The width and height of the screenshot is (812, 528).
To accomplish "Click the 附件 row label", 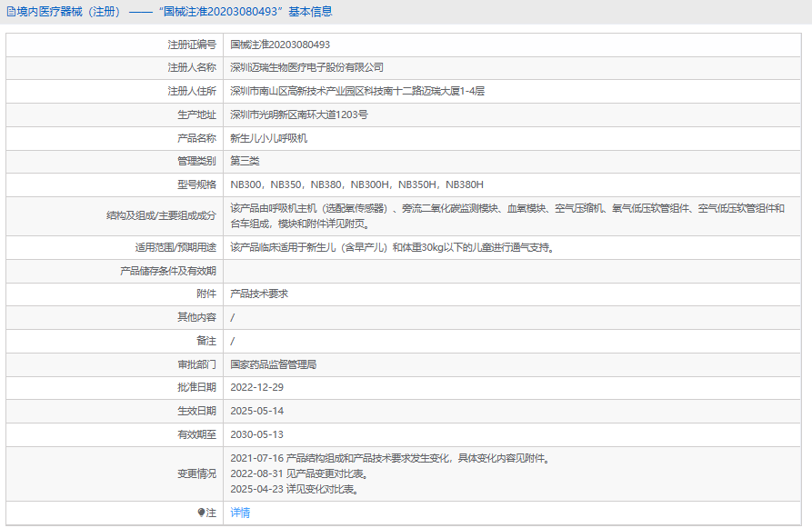I will click(206, 294).
